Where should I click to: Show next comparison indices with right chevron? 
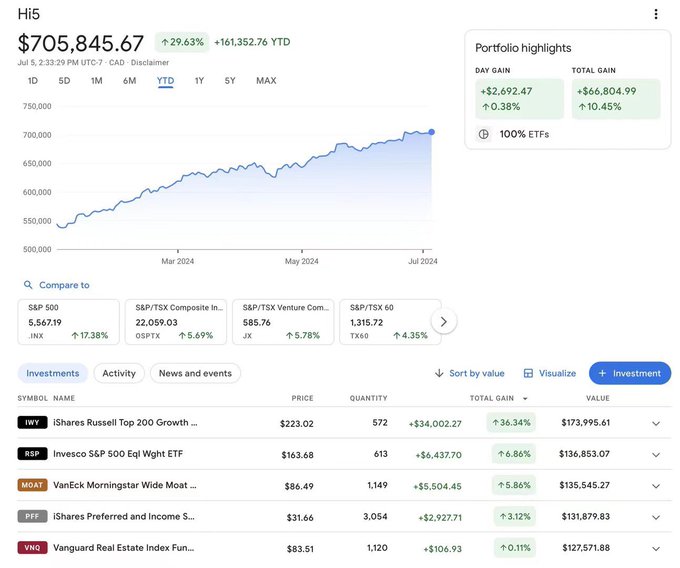[x=444, y=322]
